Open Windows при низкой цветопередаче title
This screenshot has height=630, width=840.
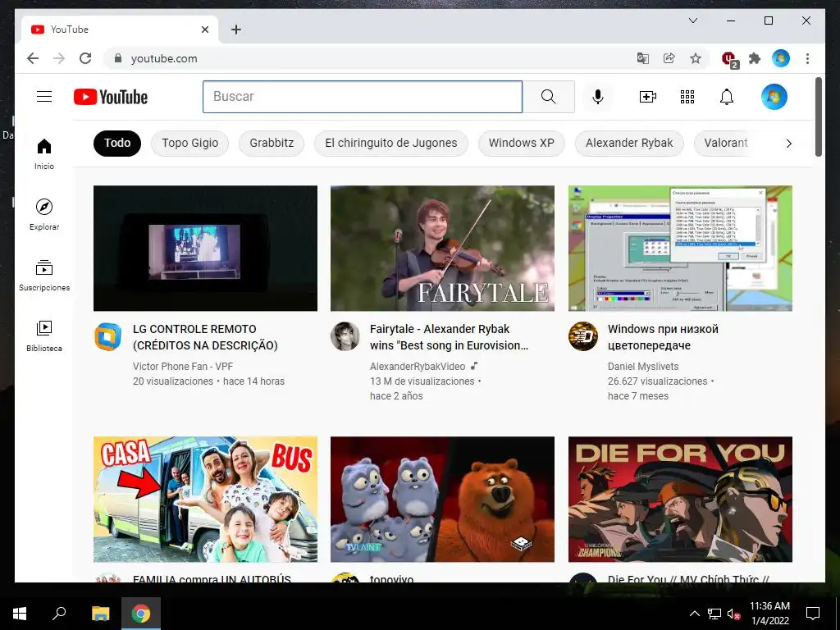point(663,337)
